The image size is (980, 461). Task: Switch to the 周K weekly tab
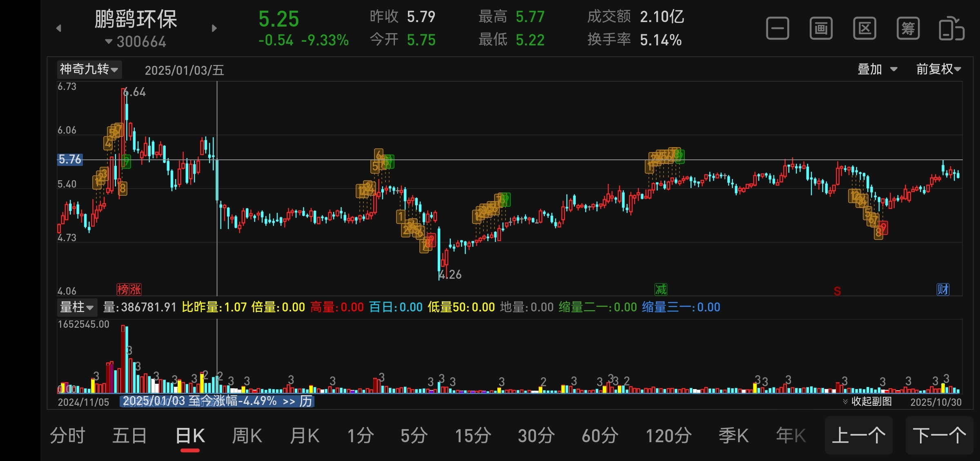coord(247,436)
